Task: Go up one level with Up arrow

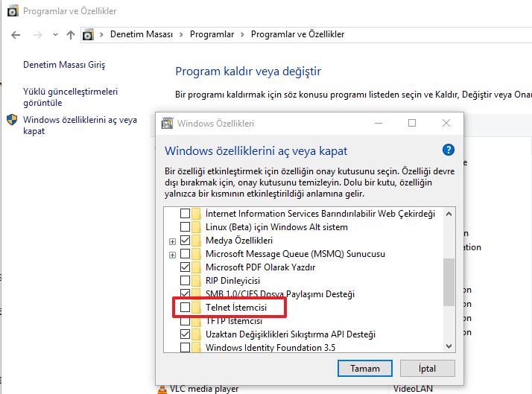Action: [x=71, y=34]
